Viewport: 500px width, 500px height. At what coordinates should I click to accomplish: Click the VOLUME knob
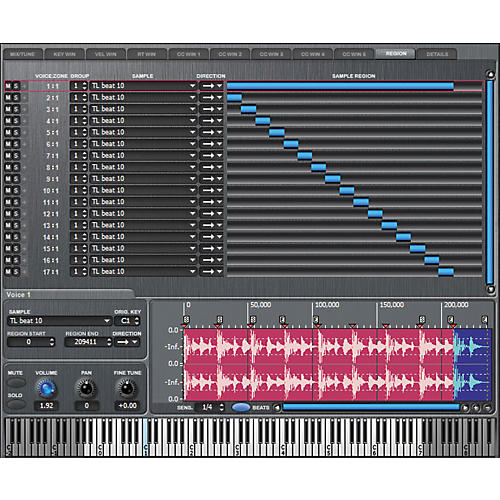(46, 388)
